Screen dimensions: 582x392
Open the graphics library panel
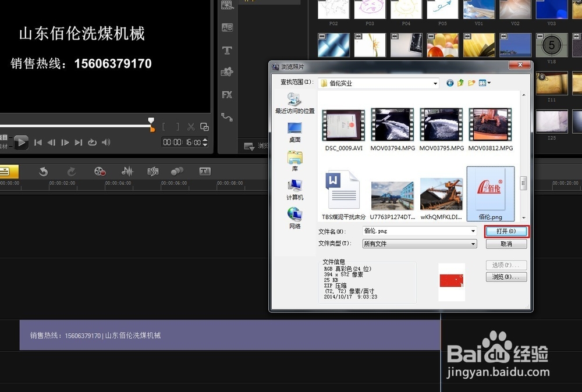point(227,72)
